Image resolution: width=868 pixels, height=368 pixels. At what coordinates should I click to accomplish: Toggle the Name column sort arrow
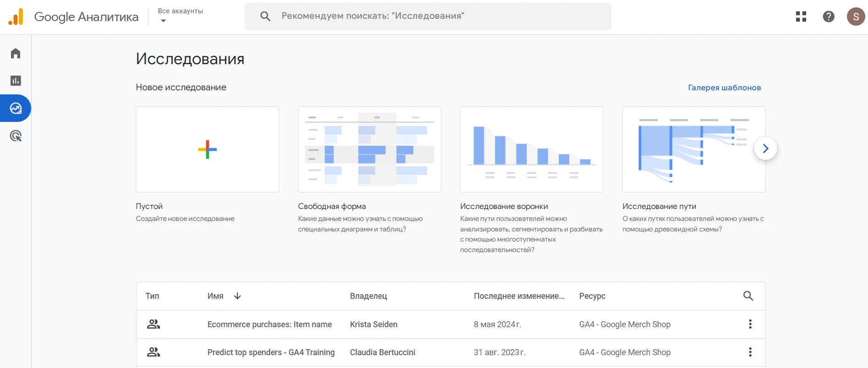237,296
